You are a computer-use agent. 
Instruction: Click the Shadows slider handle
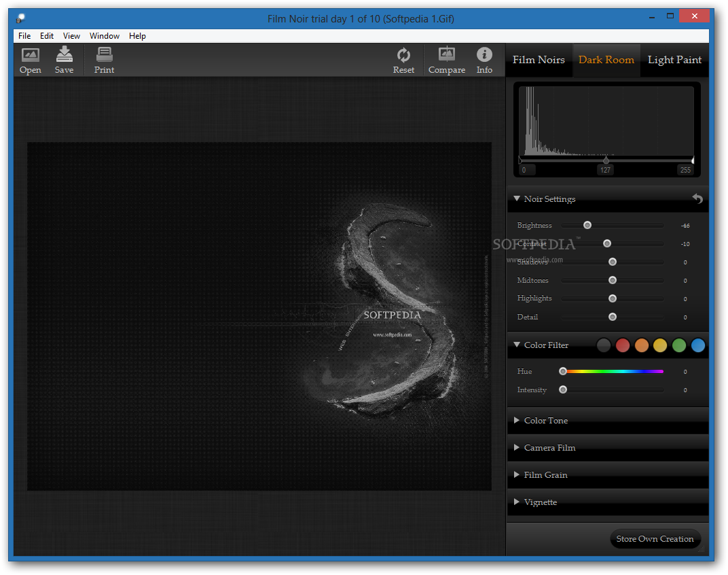613,262
